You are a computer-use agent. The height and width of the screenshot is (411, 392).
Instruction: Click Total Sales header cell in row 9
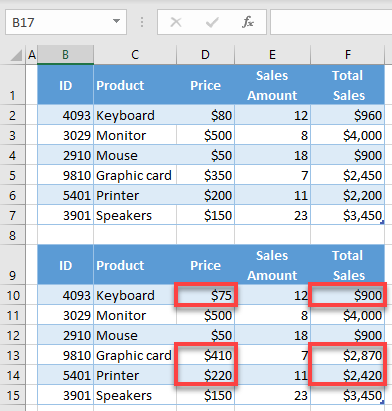click(x=348, y=265)
